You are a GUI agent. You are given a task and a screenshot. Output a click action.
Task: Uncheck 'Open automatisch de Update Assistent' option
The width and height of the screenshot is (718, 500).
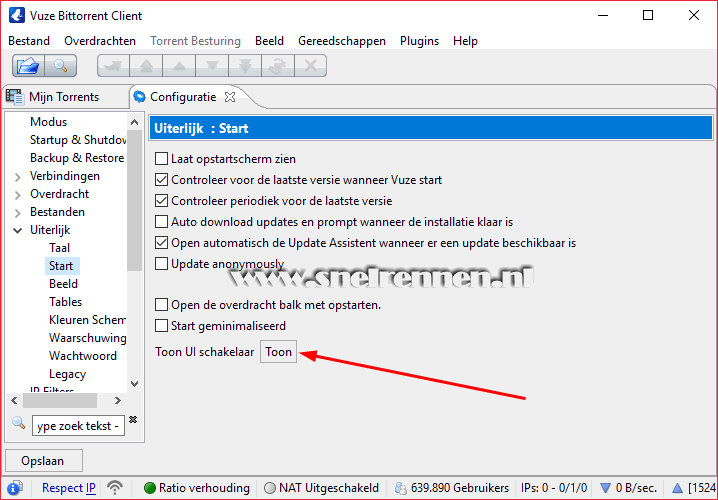[x=161, y=243]
